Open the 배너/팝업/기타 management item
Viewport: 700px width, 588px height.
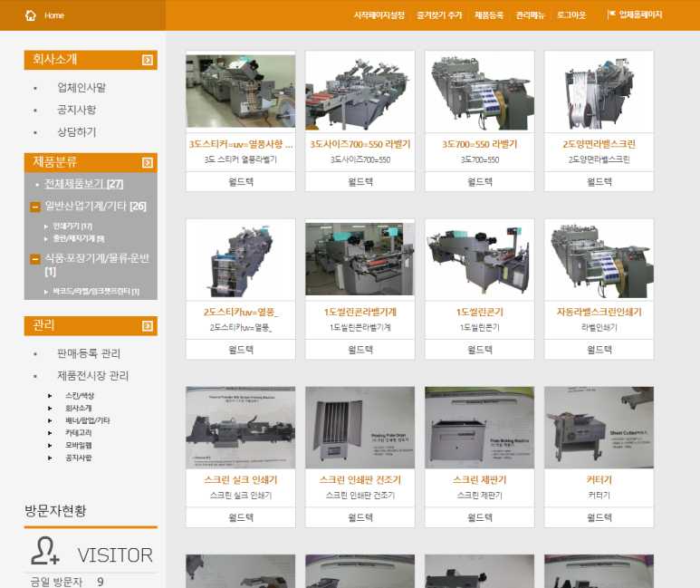coord(87,420)
